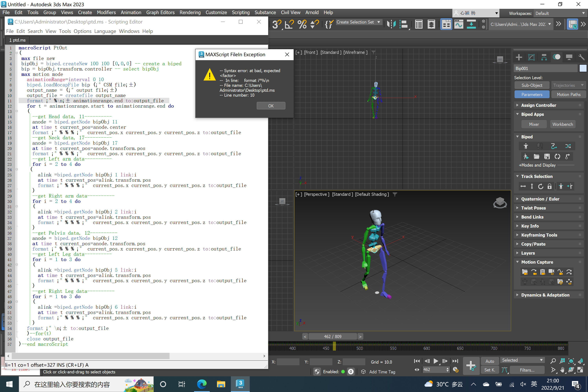Expand the Quaternion / Euler rollout

click(540, 199)
